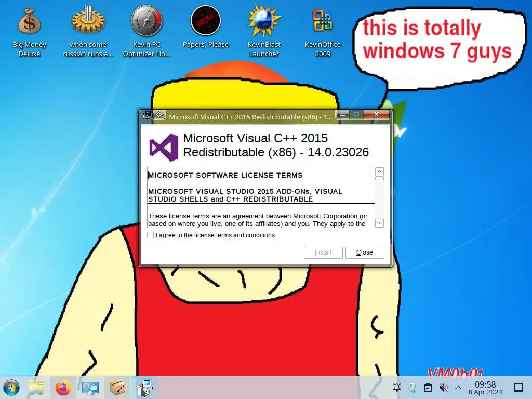532x399 pixels.
Task: Launch Firefox from the taskbar
Action: pyautogui.click(x=63, y=388)
